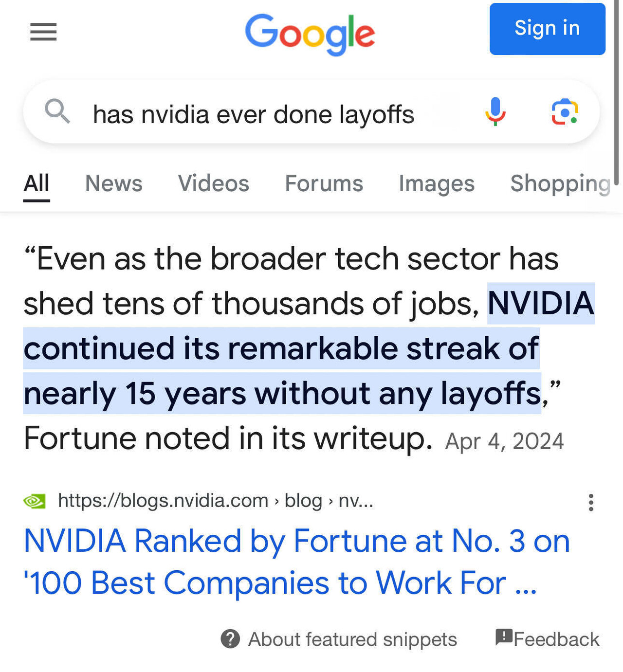This screenshot has width=623, height=672.
Task: Open Google Lens image search
Action: click(565, 112)
